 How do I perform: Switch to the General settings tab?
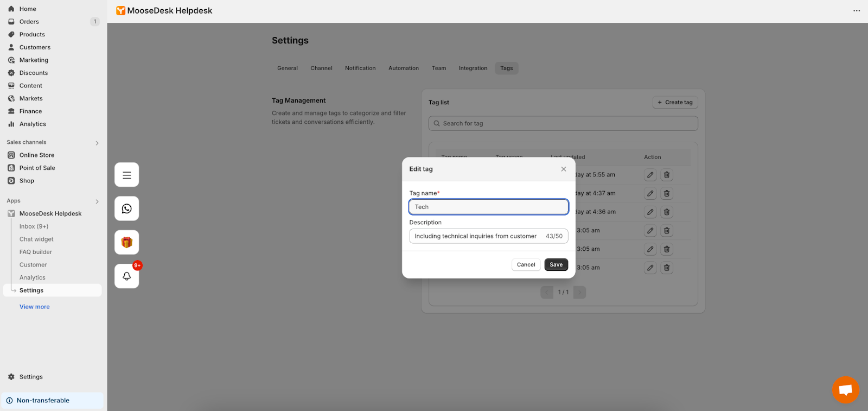tap(288, 68)
